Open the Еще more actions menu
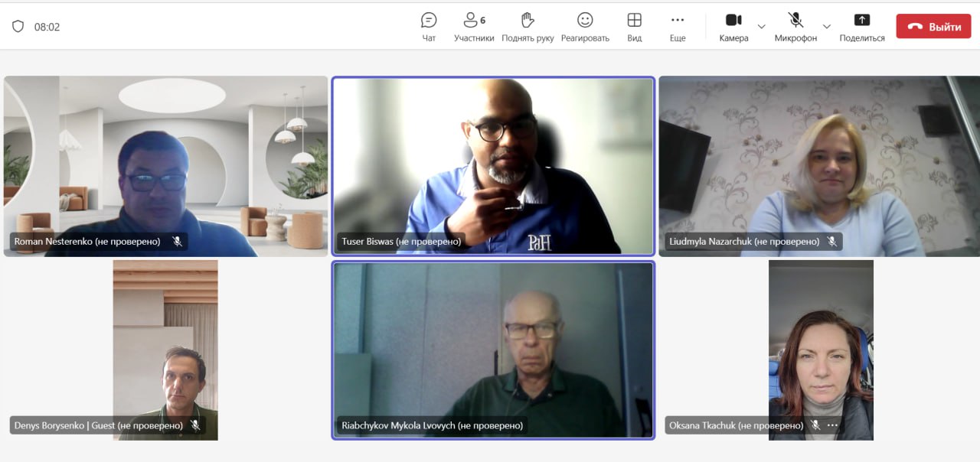Viewport: 980px width, 462px height. (678, 27)
